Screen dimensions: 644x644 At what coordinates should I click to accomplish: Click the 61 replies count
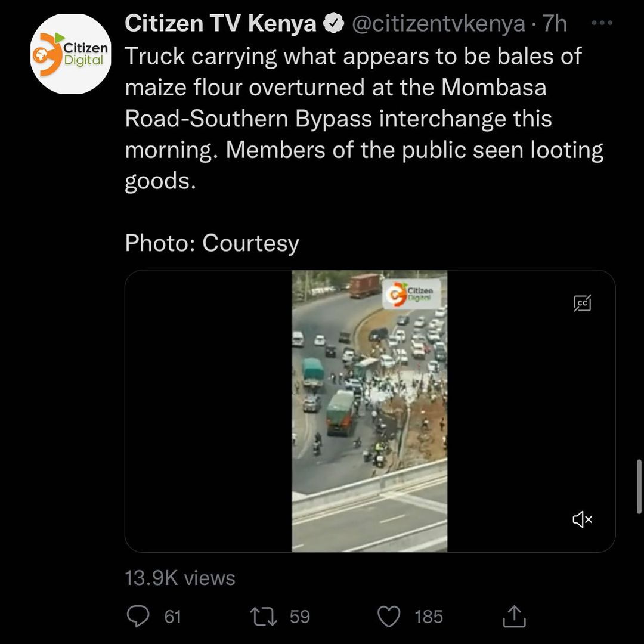173,616
